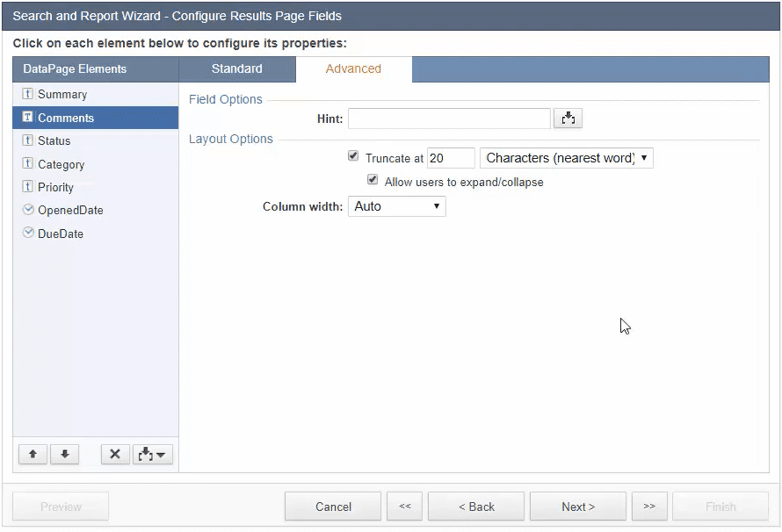The height and width of the screenshot is (532, 782).
Task: Select the Advanced tab
Action: pyautogui.click(x=353, y=68)
